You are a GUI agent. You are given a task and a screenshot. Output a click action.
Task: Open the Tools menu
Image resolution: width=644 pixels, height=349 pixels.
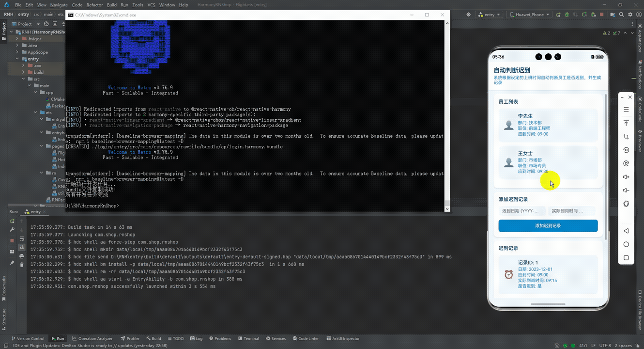tap(138, 5)
